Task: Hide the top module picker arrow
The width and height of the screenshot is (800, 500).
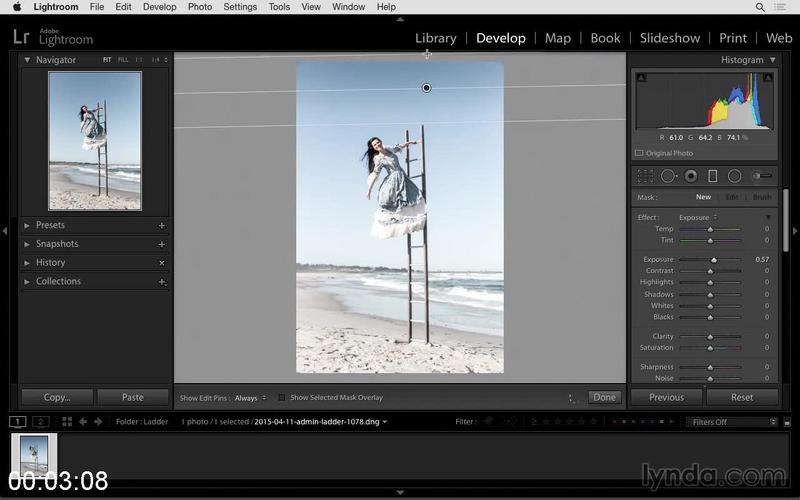Action: point(401,19)
